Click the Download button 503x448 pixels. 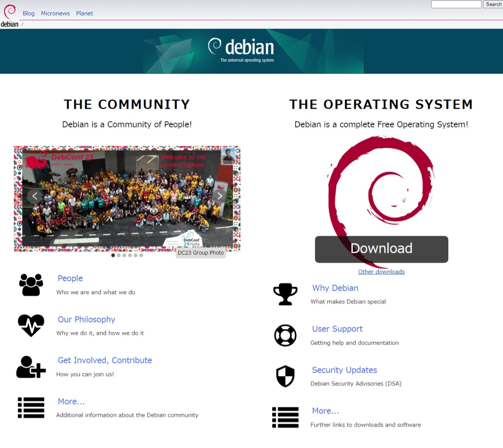[x=381, y=249]
